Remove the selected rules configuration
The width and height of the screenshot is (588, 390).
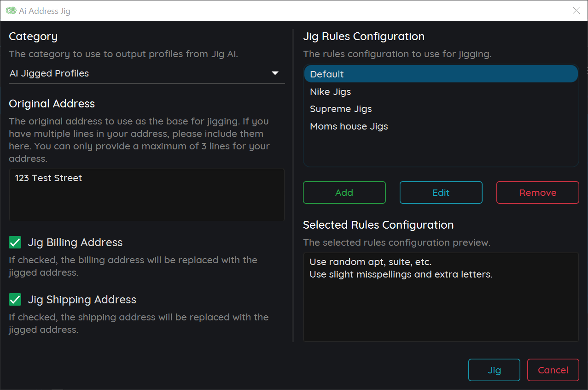[x=537, y=192]
